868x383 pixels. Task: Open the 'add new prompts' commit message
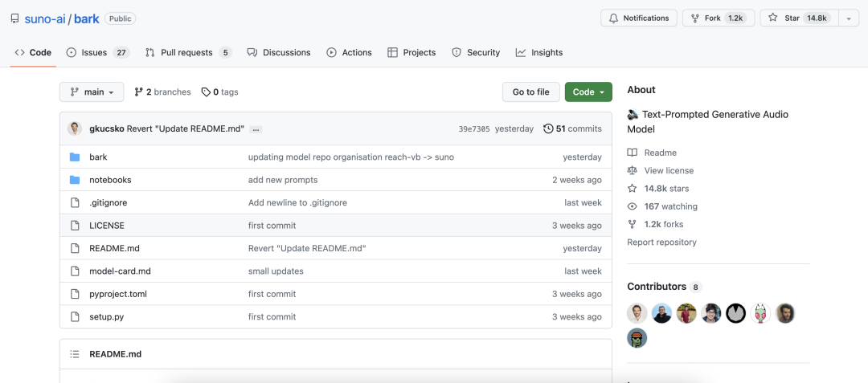click(x=283, y=180)
